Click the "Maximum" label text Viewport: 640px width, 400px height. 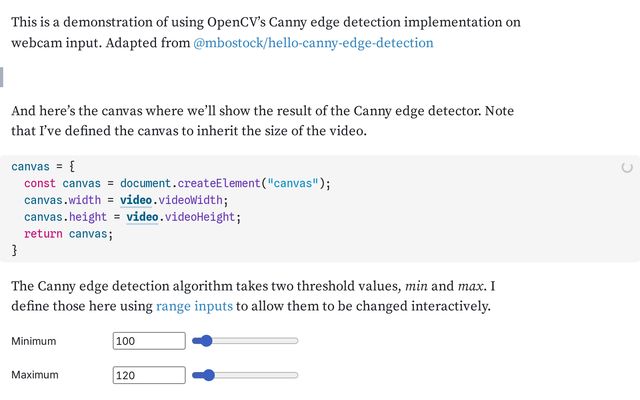[x=35, y=375]
